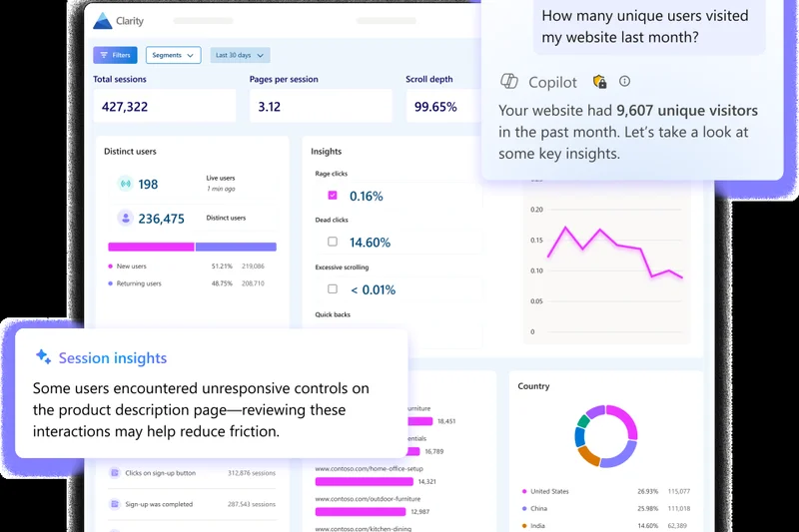Viewport: 799px width, 532px height.
Task: Click the 'Sign-up was completed' event icon
Action: click(113, 504)
